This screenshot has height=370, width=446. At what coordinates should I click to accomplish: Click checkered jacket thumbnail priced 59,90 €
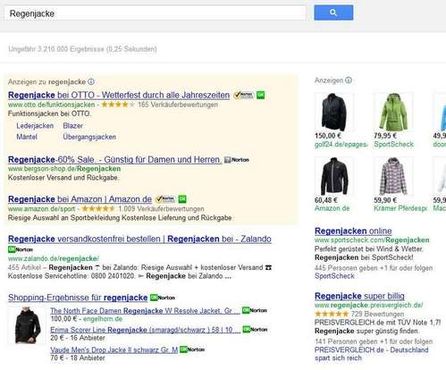pos(393,176)
